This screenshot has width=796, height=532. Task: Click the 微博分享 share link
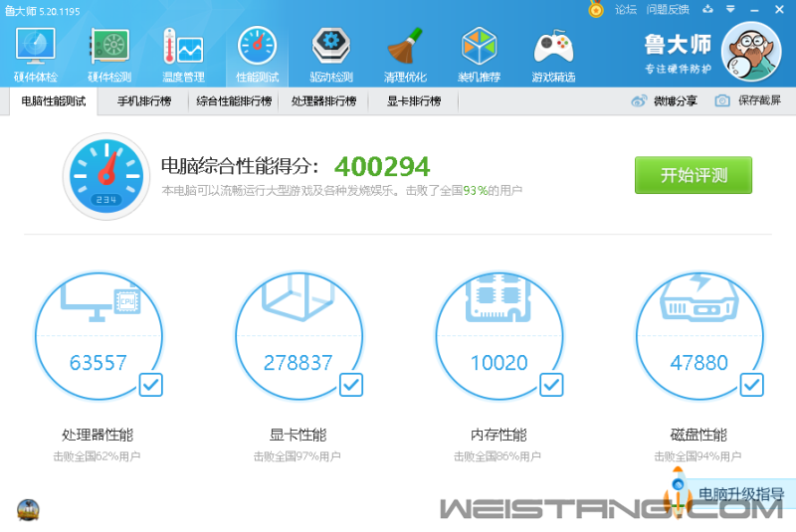click(665, 101)
